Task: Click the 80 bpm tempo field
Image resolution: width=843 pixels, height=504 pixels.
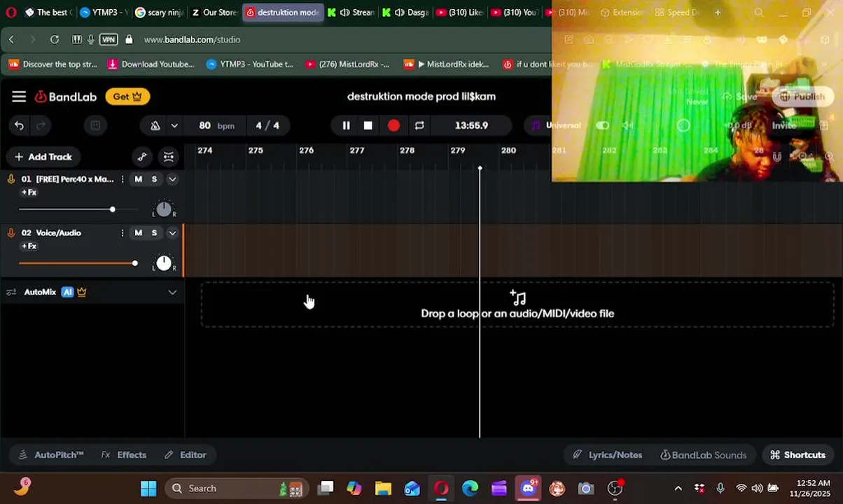Action: [x=216, y=125]
